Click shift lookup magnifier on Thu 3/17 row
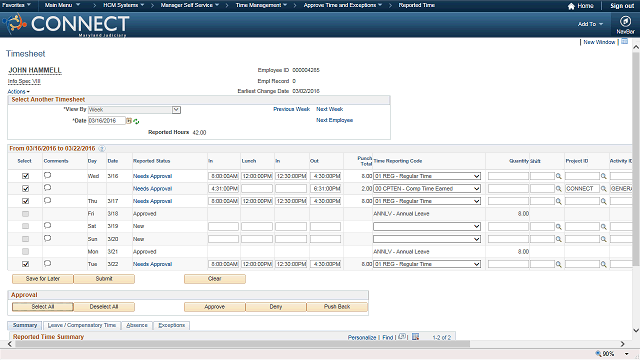Screen dimensions: 640x360 (558, 201)
